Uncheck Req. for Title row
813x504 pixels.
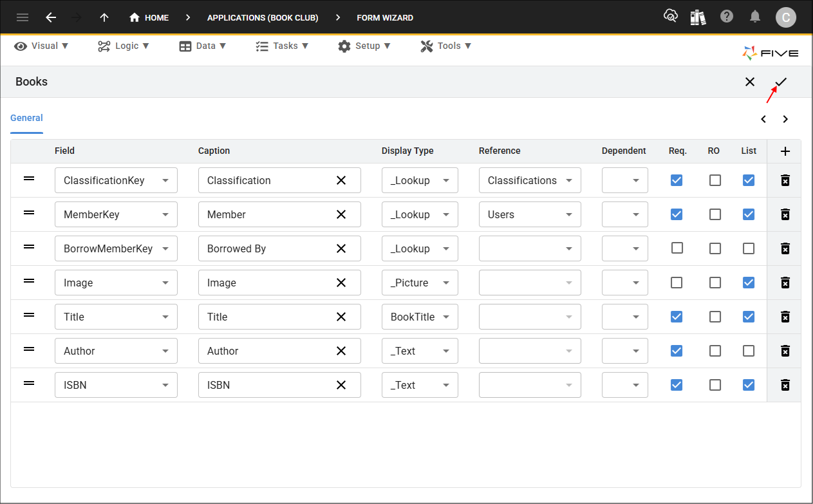677,317
